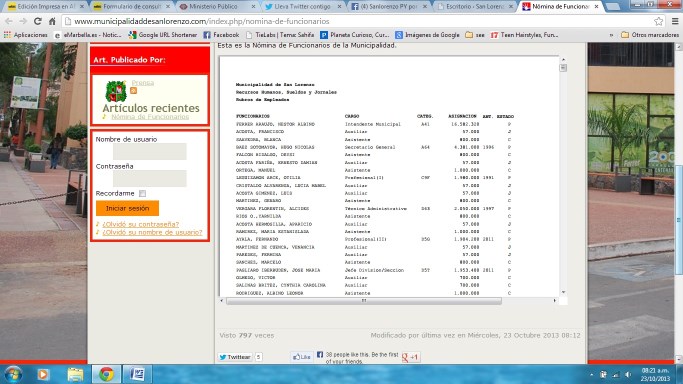This screenshot has width=683, height=384.
Task: Tick the Recordarme checkbox
Action: tap(142, 193)
